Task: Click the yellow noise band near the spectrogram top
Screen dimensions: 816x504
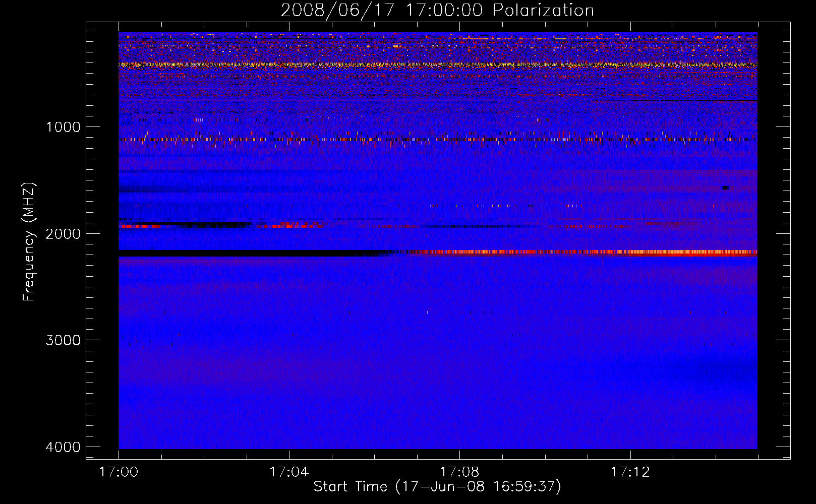Action: pyautogui.click(x=438, y=65)
